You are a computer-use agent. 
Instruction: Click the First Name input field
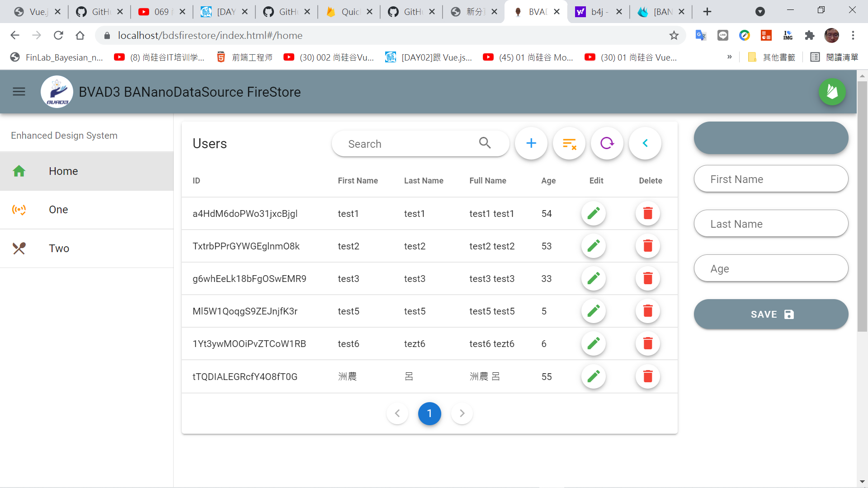pos(771,179)
